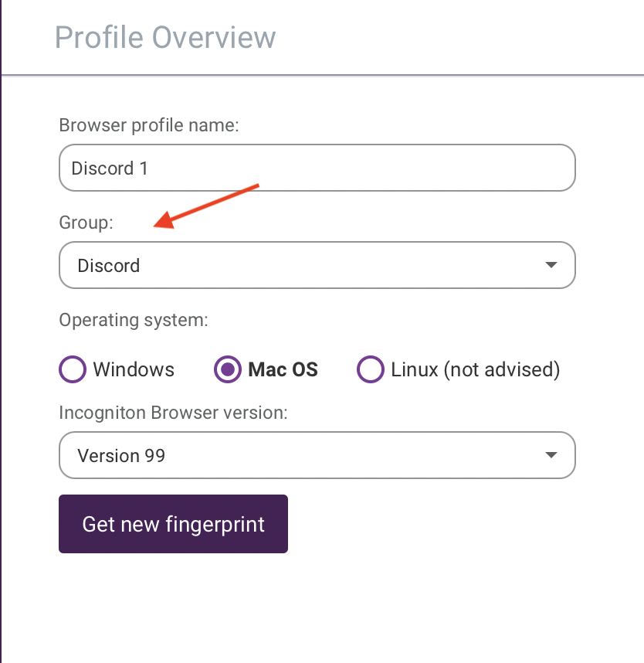The image size is (644, 663).
Task: Click the Browser profile name: label
Action: [149, 126]
